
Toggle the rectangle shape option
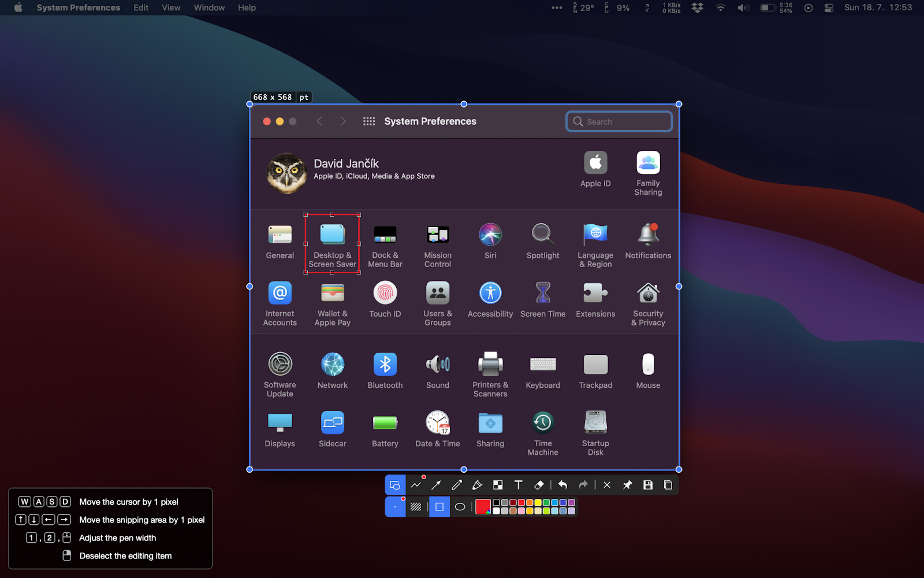click(x=439, y=507)
